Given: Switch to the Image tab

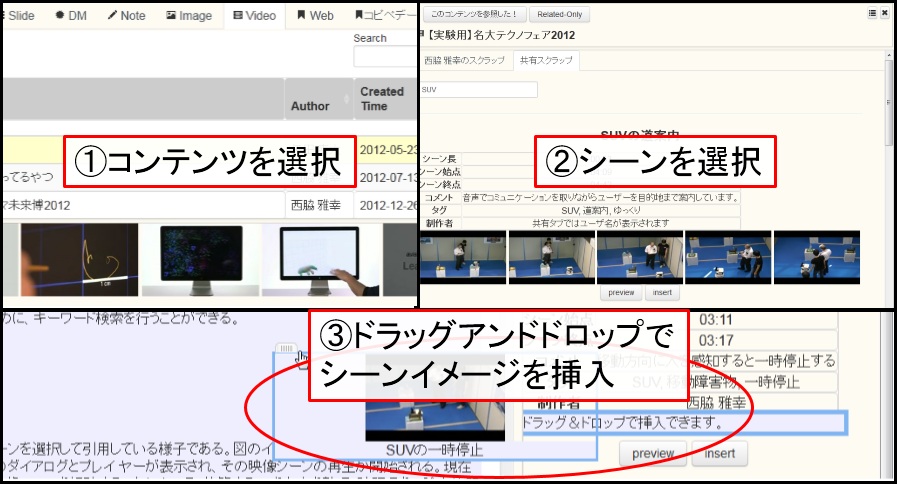Looking at the screenshot, I should pyautogui.click(x=189, y=16).
